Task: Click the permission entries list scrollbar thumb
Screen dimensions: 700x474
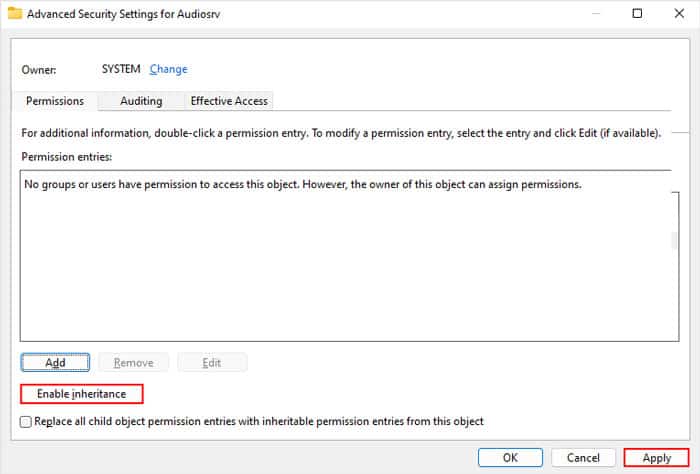Action: pyautogui.click(x=674, y=240)
